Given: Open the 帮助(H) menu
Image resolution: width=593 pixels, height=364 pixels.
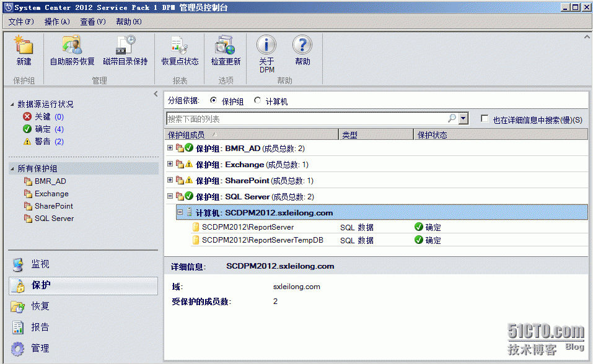Looking at the screenshot, I should [x=129, y=22].
